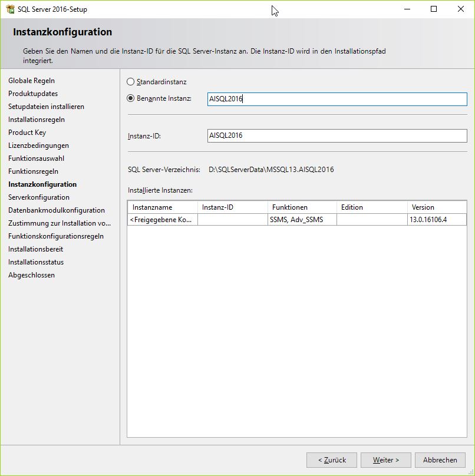This screenshot has width=475, height=476.
Task: Click the bold 'Instanzkonfiguration' sidebar step
Action: [42, 184]
